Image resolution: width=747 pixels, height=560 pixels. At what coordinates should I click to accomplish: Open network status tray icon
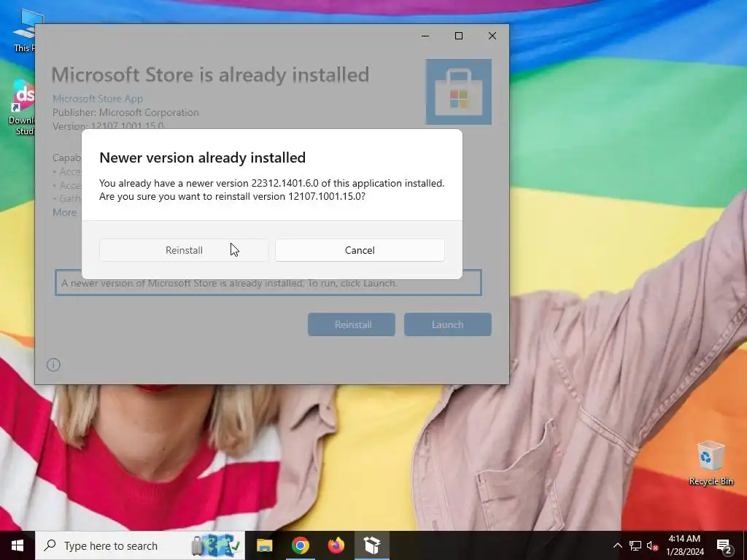(x=635, y=545)
